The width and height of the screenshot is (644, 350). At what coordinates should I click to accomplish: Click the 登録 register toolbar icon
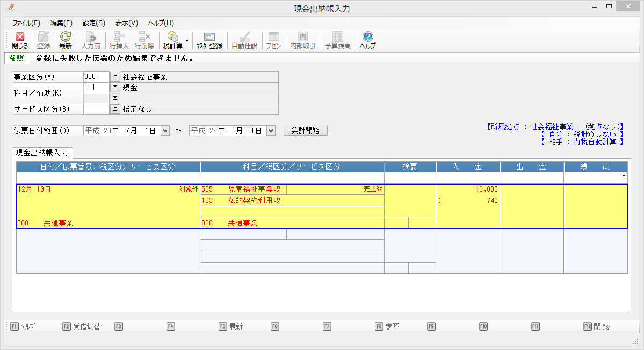(x=44, y=41)
